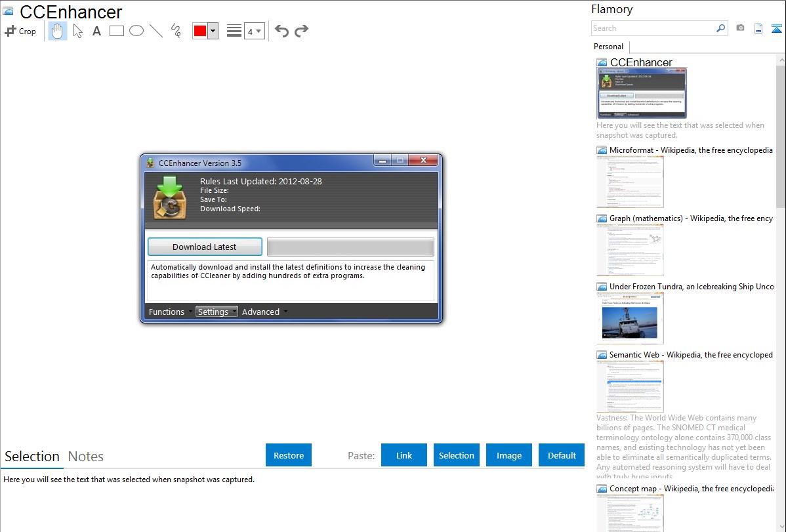
Task: Switch to the Notes tab
Action: click(x=86, y=457)
